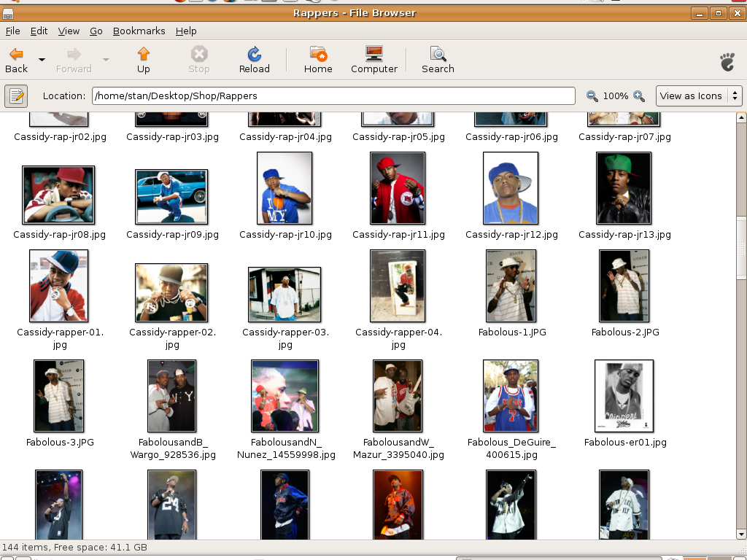Click the 100% zoom level button
Viewport: 747px width, 560px height.
[x=615, y=96]
